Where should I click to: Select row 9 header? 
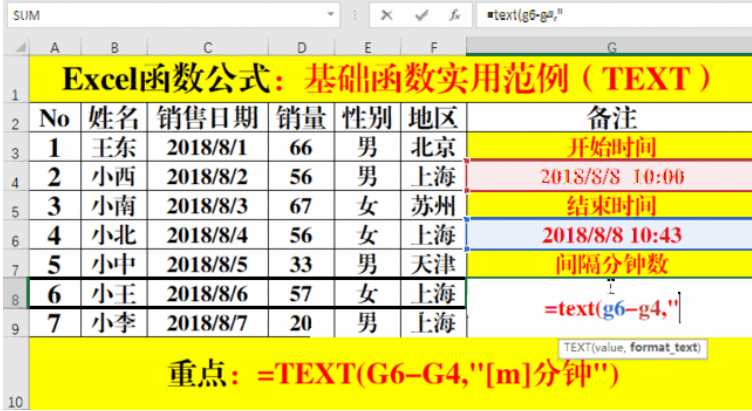point(16,322)
